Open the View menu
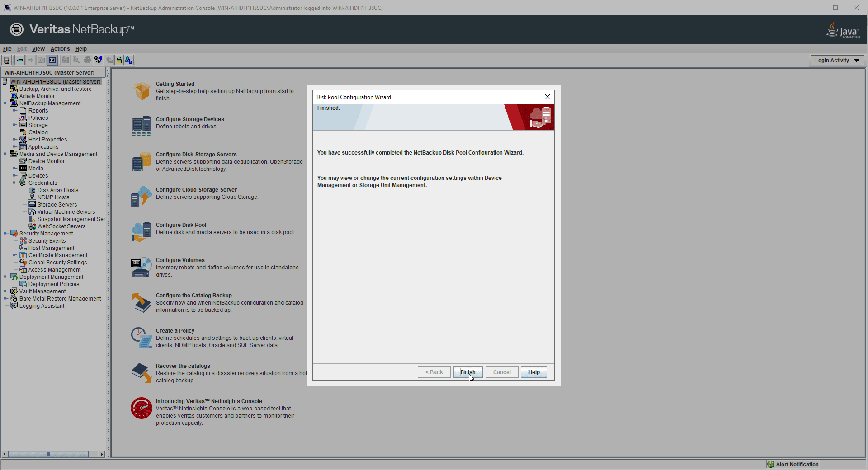This screenshot has height=470, width=868. point(38,49)
